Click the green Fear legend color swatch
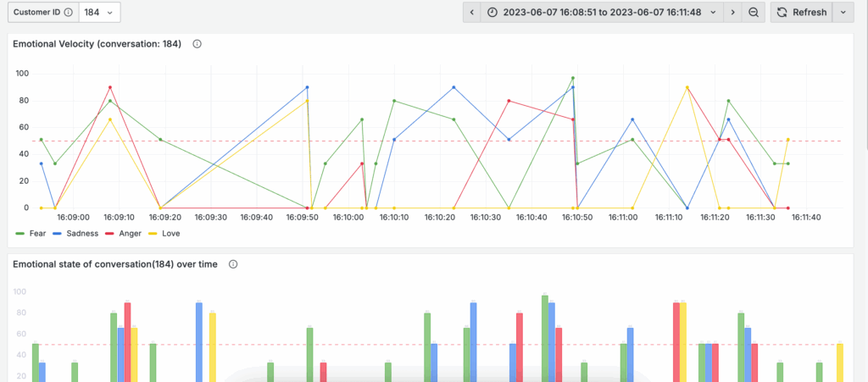 click(x=19, y=233)
